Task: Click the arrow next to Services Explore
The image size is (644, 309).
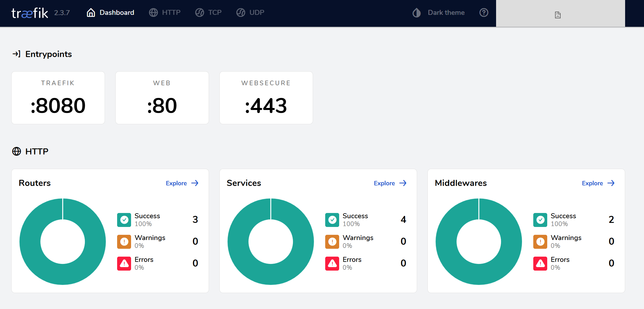Action: [403, 183]
